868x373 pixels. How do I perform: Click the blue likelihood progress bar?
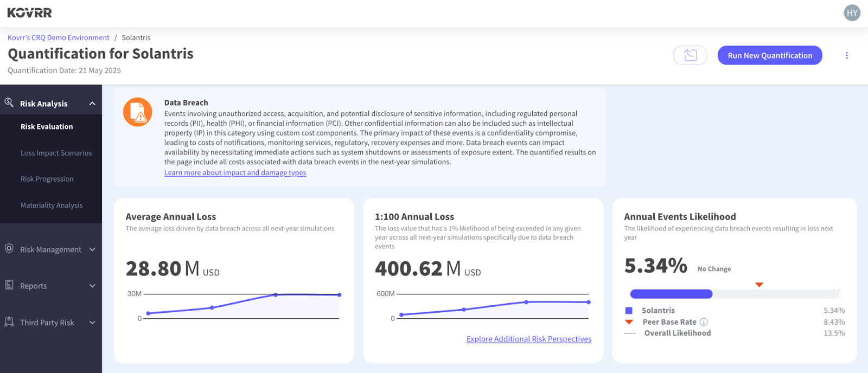[x=671, y=294]
